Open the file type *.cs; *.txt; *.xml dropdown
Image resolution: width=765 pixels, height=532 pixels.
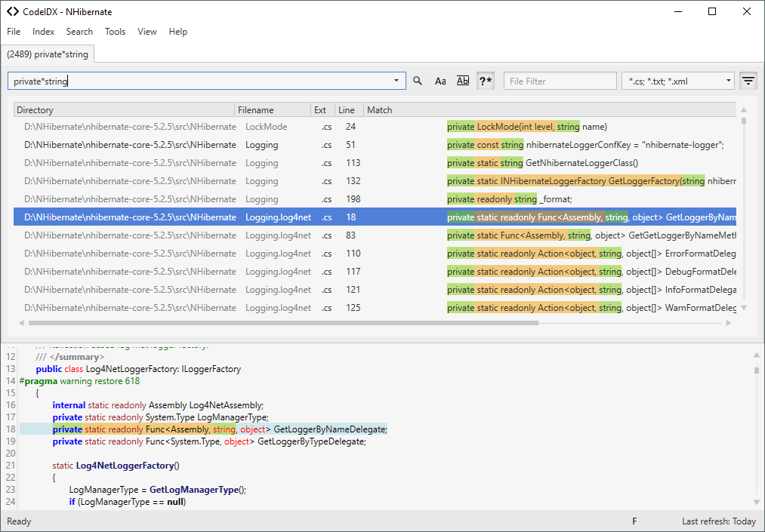[678, 81]
